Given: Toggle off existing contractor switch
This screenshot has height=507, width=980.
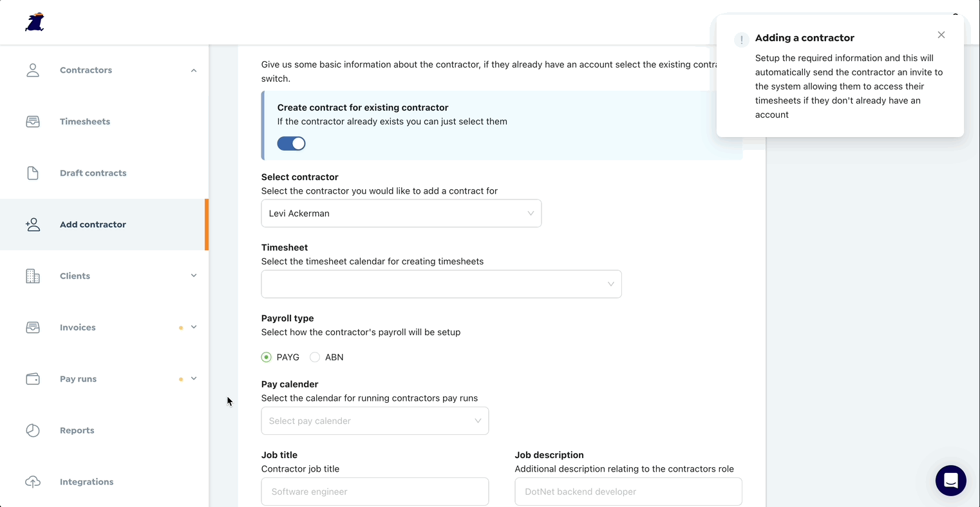Looking at the screenshot, I should pos(291,143).
